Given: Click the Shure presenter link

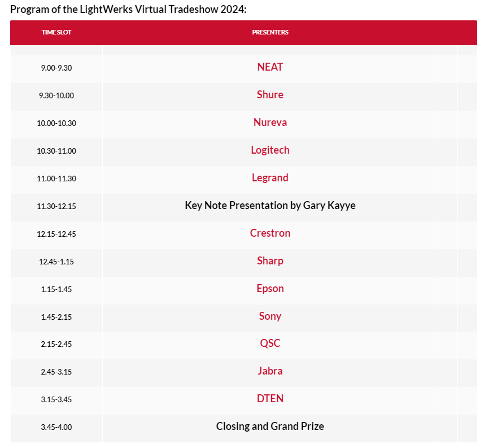Looking at the screenshot, I should point(270,94).
